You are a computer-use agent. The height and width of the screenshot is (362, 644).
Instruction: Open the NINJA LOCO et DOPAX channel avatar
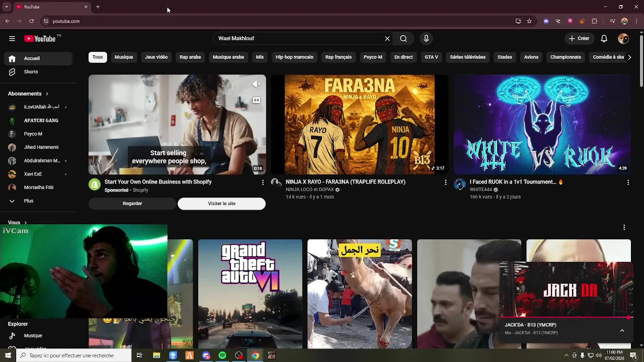pyautogui.click(x=276, y=183)
